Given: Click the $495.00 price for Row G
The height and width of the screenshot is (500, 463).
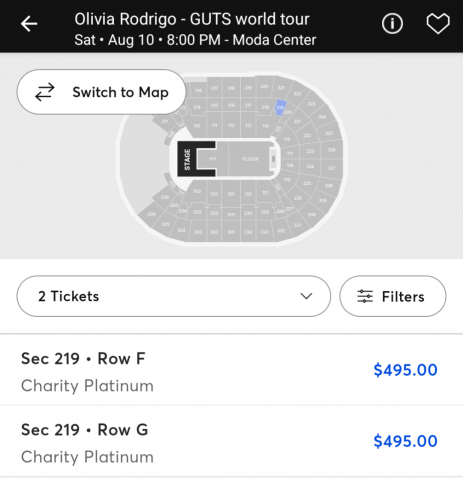Looking at the screenshot, I should [405, 441].
